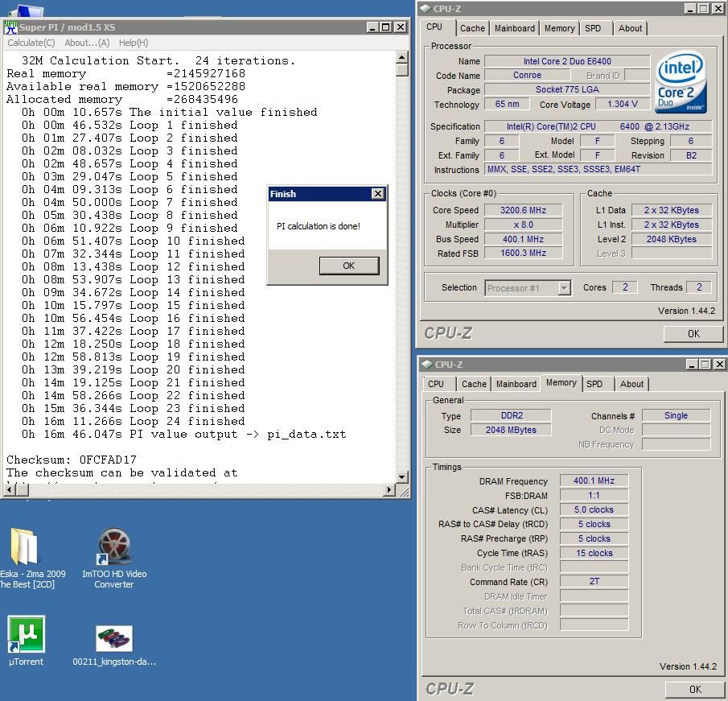The image size is (728, 701).
Task: Click 'Checksum: 0FCFAD17' line in Super PI
Action: (x=72, y=460)
